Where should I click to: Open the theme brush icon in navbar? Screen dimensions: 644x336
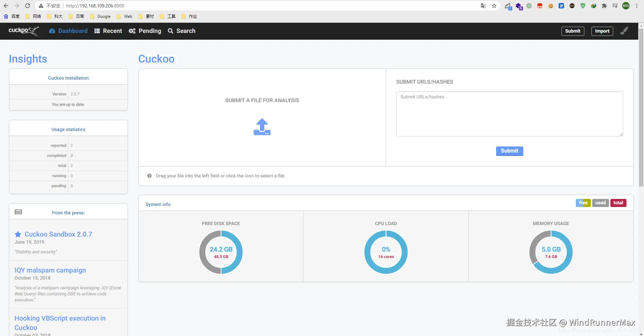624,31
